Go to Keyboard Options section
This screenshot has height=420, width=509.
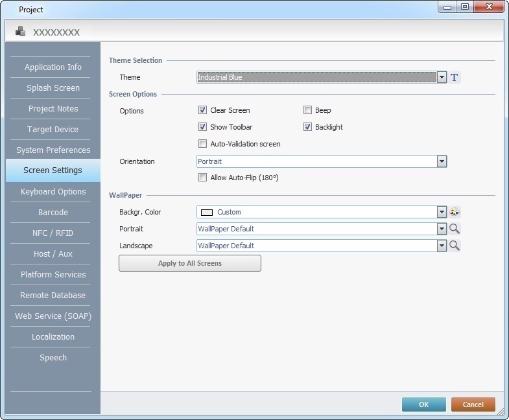(53, 192)
